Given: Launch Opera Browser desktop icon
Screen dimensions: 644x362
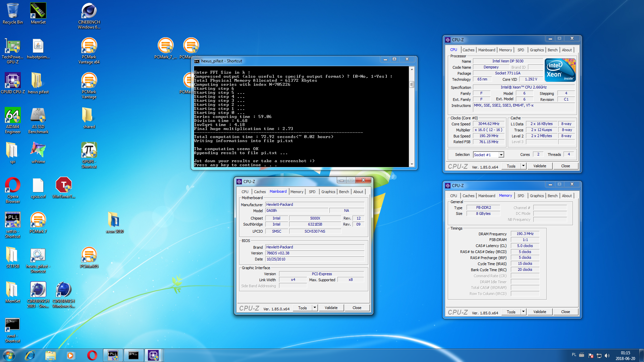Looking at the screenshot, I should (13, 190).
